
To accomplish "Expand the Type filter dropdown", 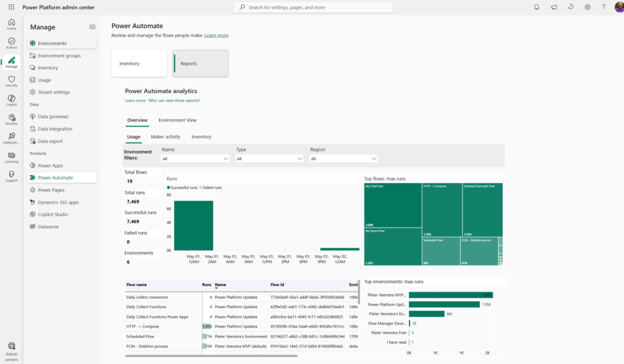I will [x=269, y=158].
